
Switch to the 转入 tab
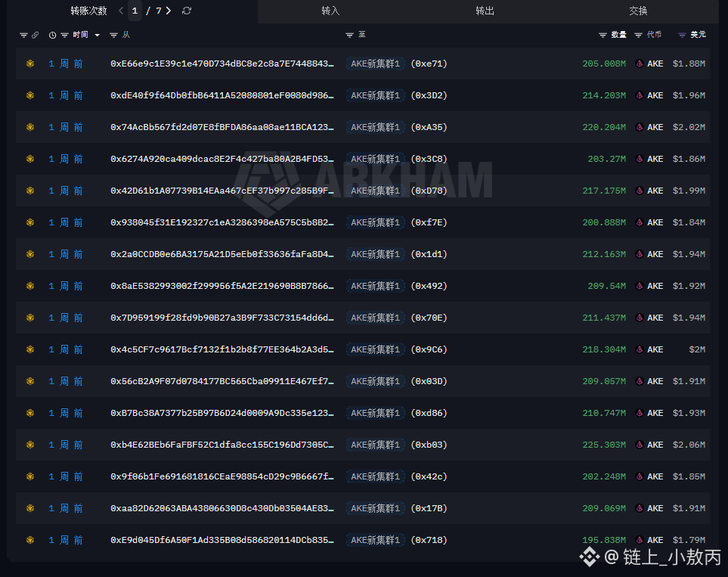(330, 11)
